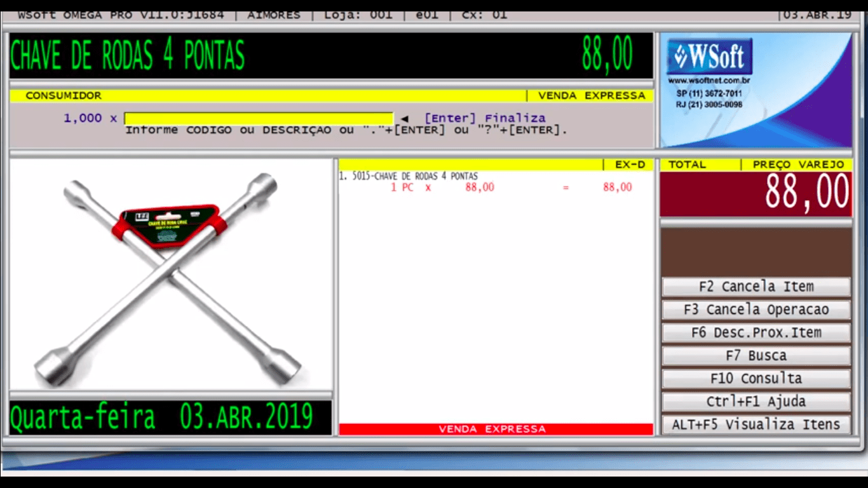Click the red VENDA EXPRESSA status bar
The image size is (868, 488).
(x=496, y=429)
